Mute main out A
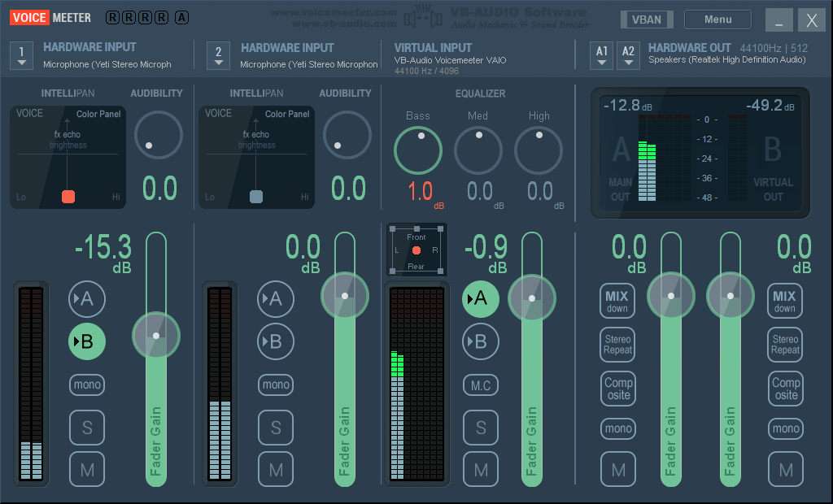The width and height of the screenshot is (833, 504). click(618, 470)
